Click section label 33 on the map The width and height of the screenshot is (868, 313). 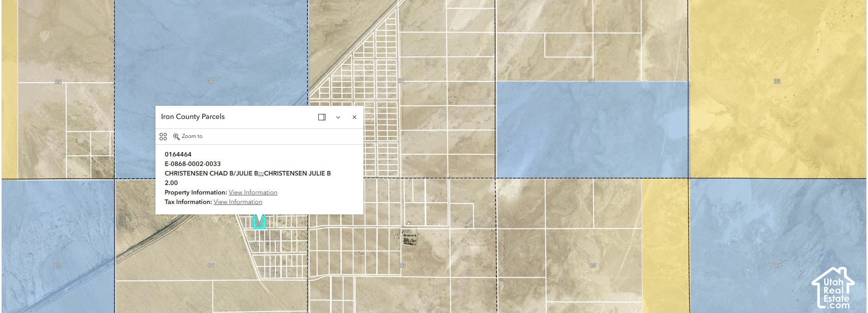tap(777, 81)
